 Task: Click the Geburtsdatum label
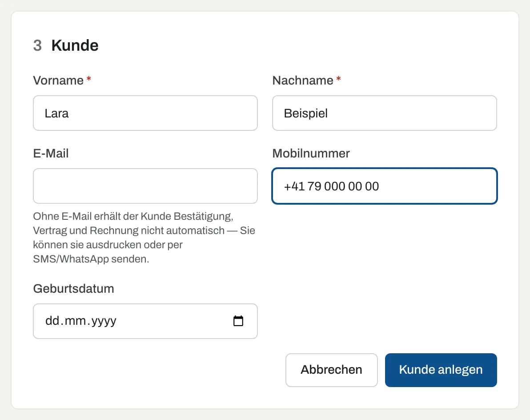(74, 289)
